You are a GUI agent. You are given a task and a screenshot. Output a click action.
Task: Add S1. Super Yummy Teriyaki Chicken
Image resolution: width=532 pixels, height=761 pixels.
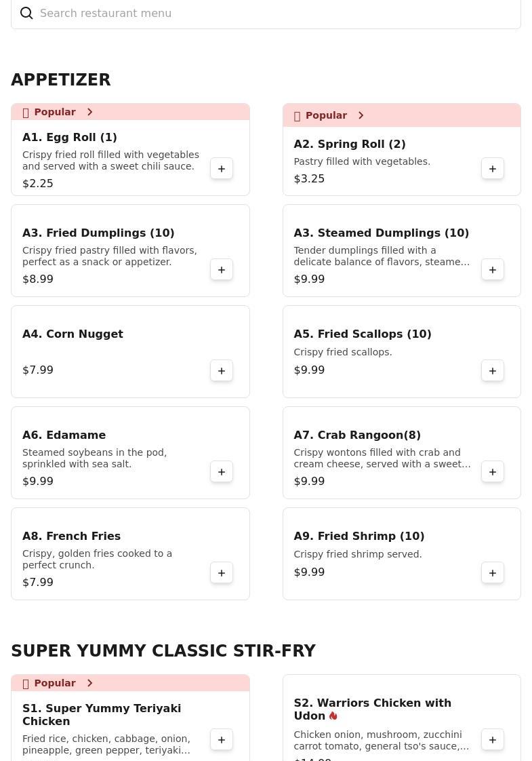(x=222, y=740)
